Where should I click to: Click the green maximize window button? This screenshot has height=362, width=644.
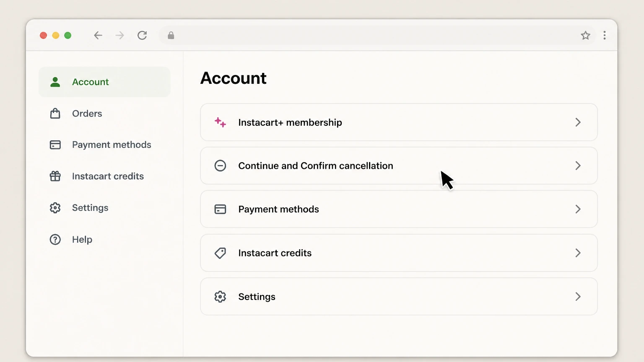click(68, 35)
